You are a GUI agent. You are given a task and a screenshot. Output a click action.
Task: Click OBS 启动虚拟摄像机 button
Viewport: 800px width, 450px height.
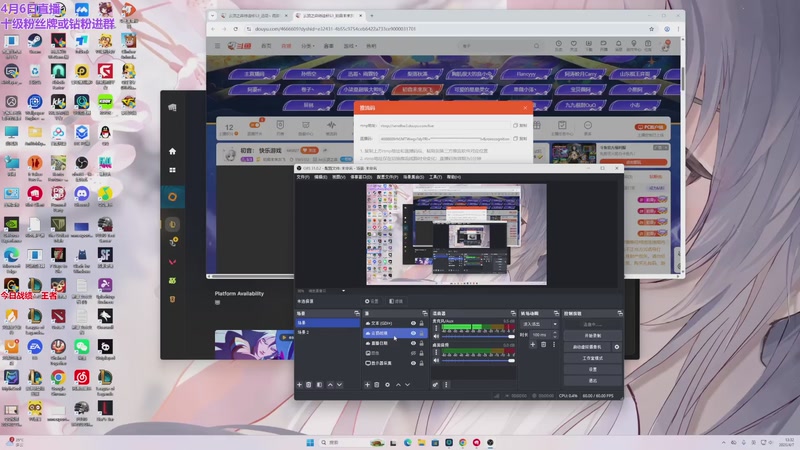pos(587,347)
